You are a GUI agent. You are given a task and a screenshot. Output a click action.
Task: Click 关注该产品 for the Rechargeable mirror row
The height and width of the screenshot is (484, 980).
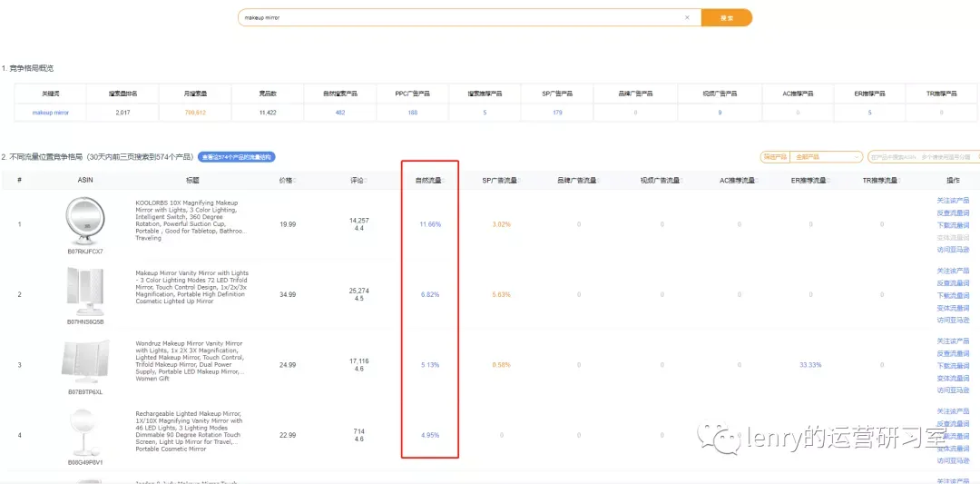(x=953, y=411)
